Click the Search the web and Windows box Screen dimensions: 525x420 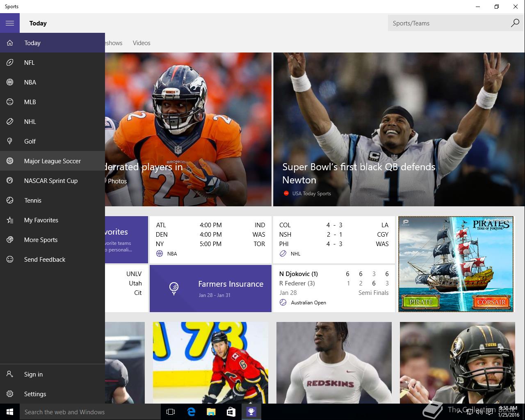point(90,412)
